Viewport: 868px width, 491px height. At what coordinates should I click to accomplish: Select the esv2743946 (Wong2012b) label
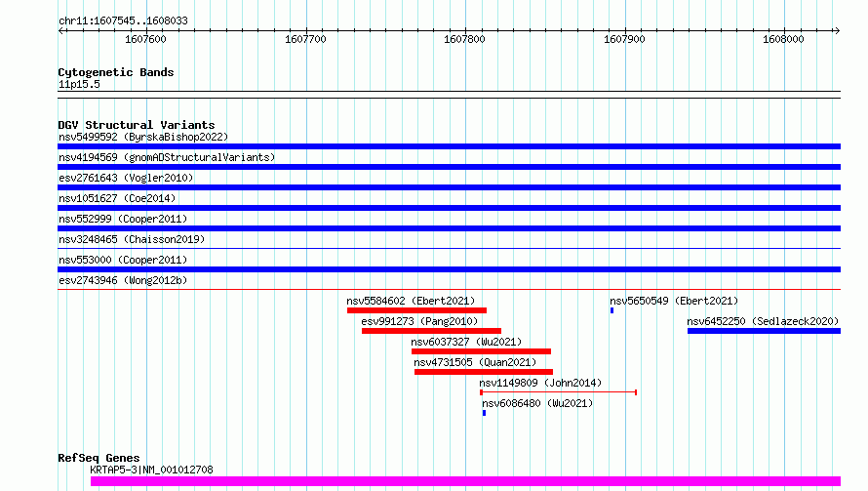(x=123, y=280)
